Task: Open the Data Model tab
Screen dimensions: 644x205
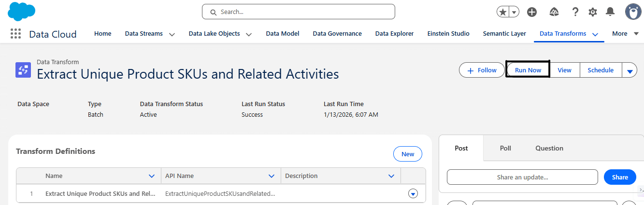Action: click(x=283, y=34)
